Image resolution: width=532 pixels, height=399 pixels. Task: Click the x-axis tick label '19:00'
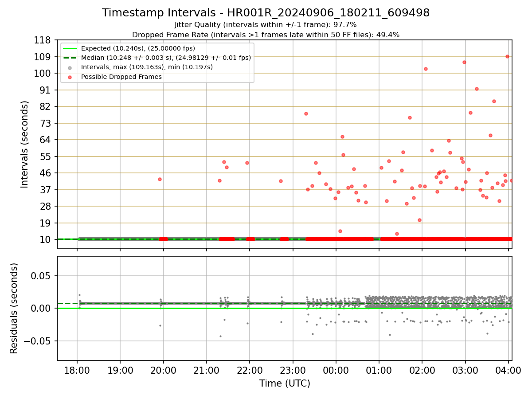coord(120,371)
